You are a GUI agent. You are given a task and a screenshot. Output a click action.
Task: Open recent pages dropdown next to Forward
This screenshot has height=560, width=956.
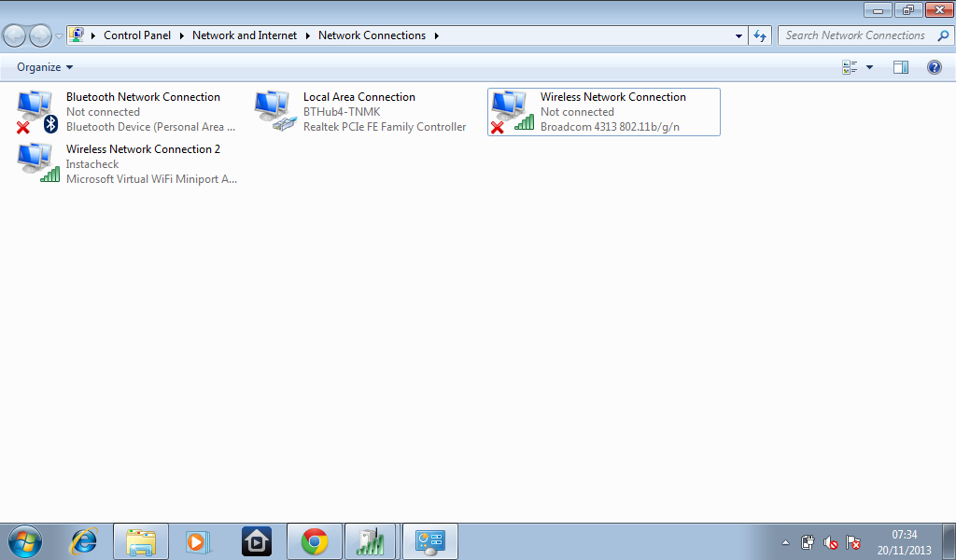pos(59,36)
